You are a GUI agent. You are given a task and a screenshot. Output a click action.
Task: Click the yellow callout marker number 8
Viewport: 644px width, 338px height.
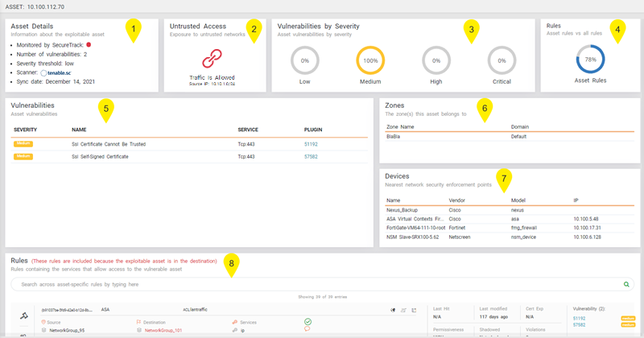pos(232,263)
